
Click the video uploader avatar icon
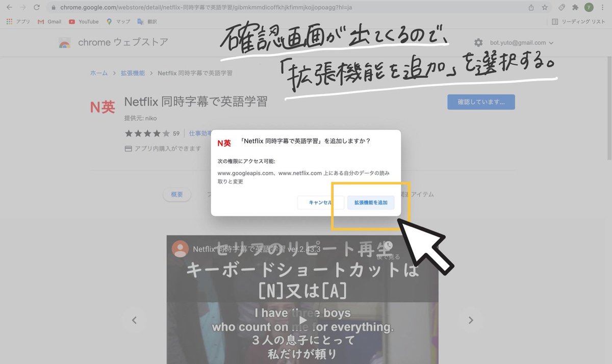coord(180,249)
